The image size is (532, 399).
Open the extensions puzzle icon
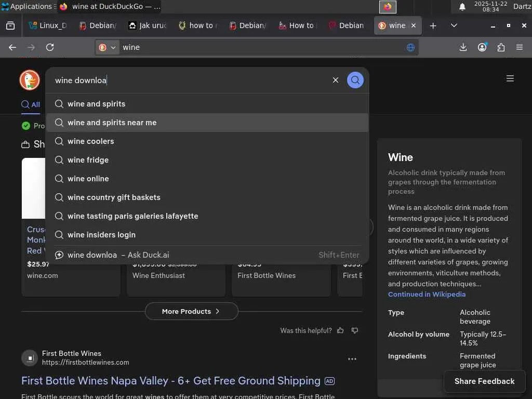[501, 47]
